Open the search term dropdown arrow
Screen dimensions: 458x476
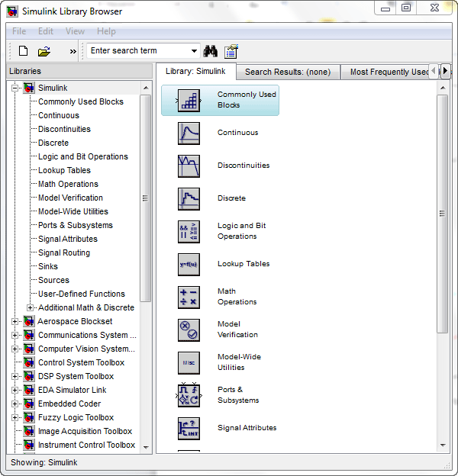coord(195,51)
